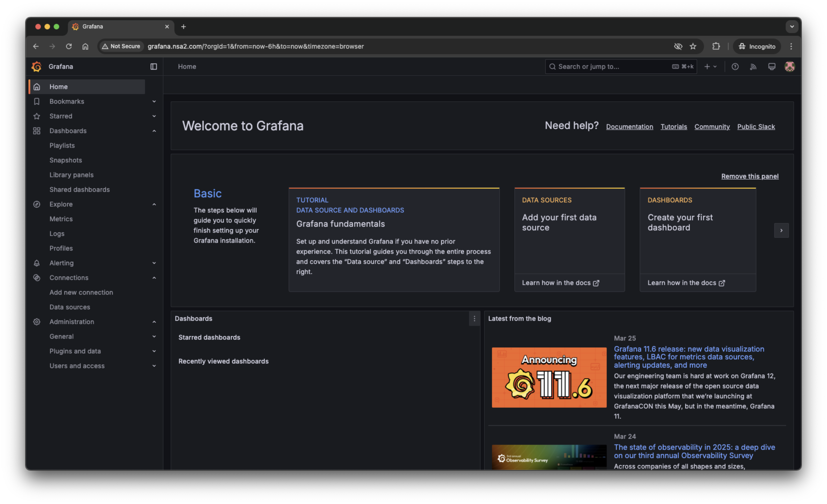Image resolution: width=827 pixels, height=504 pixels.
Task: Open the Chrome three-dot menu
Action: pos(791,46)
